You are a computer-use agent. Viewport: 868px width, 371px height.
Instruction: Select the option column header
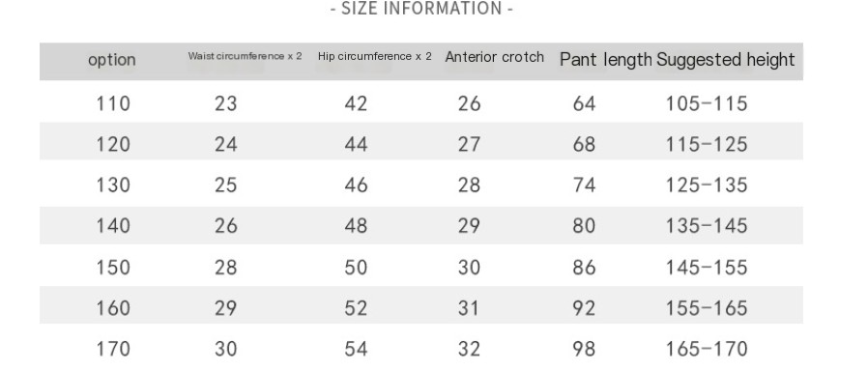click(x=112, y=60)
